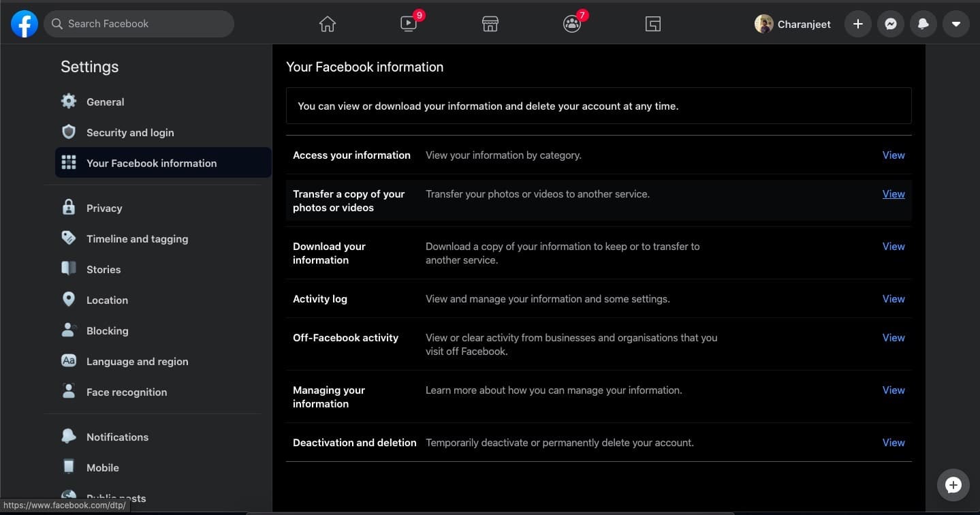980x515 pixels.
Task: Open Privacy settings from the sidebar
Action: coord(104,208)
